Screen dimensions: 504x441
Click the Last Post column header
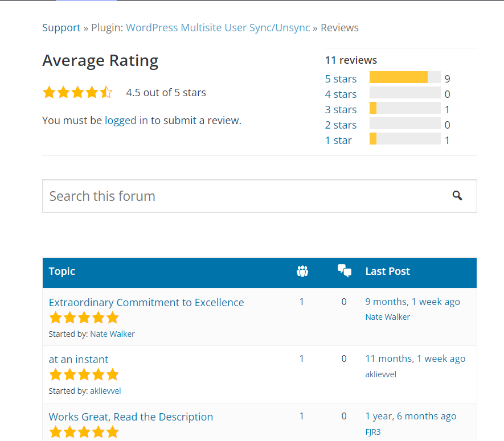point(388,271)
